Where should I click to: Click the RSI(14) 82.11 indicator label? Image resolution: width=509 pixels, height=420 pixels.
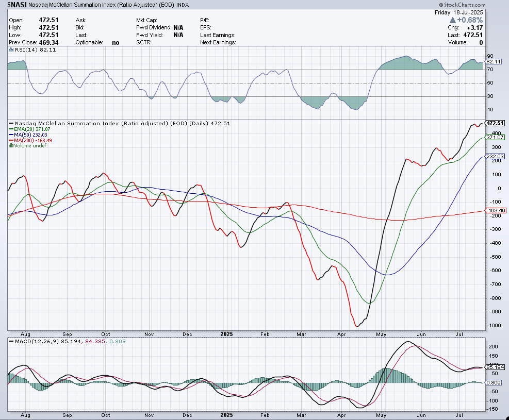[x=35, y=49]
